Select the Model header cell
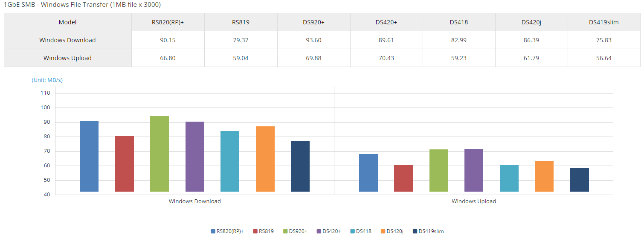 click(68, 22)
